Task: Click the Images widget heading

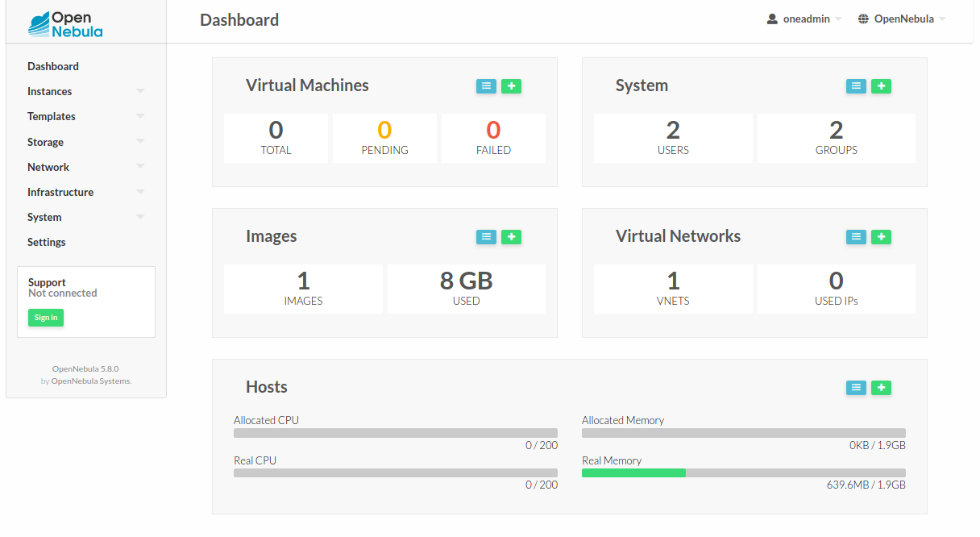Action: tap(272, 236)
